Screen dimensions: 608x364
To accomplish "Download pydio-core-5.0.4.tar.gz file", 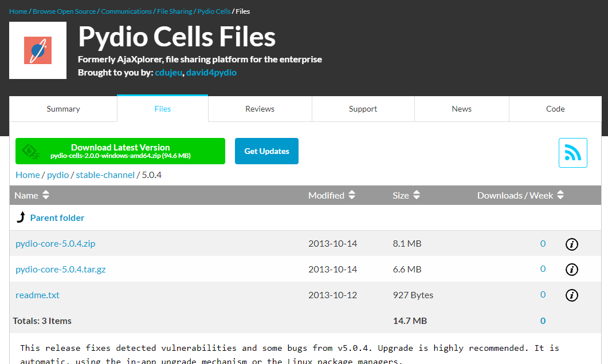I will [61, 269].
